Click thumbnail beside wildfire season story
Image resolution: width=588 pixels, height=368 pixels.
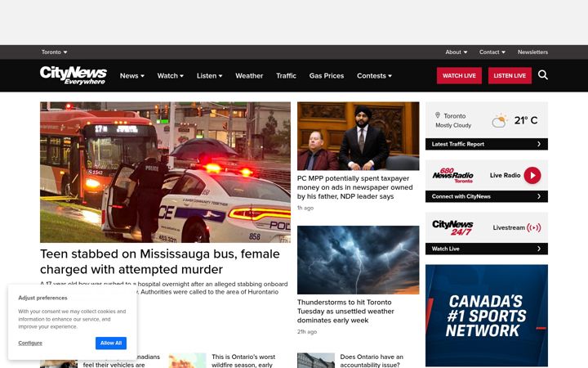coord(187,361)
